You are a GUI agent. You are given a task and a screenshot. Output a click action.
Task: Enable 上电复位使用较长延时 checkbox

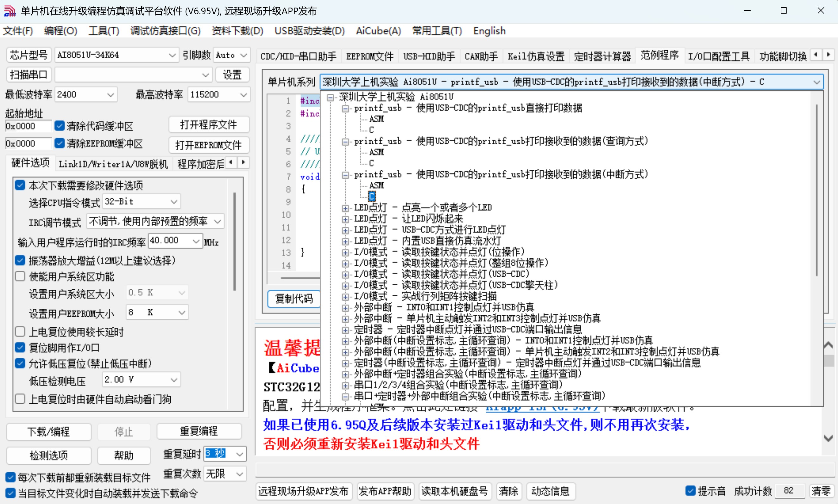point(20,331)
